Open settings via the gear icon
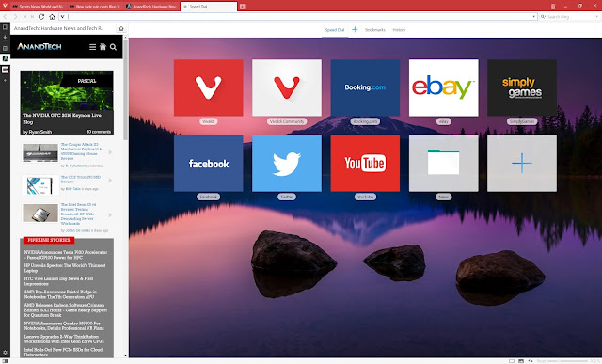Image resolution: width=602 pixels, height=364 pixels. pyautogui.click(x=5, y=352)
